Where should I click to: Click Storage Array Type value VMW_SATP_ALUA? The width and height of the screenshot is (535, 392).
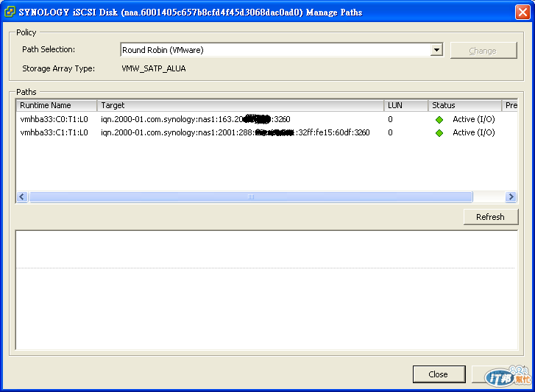[154, 68]
